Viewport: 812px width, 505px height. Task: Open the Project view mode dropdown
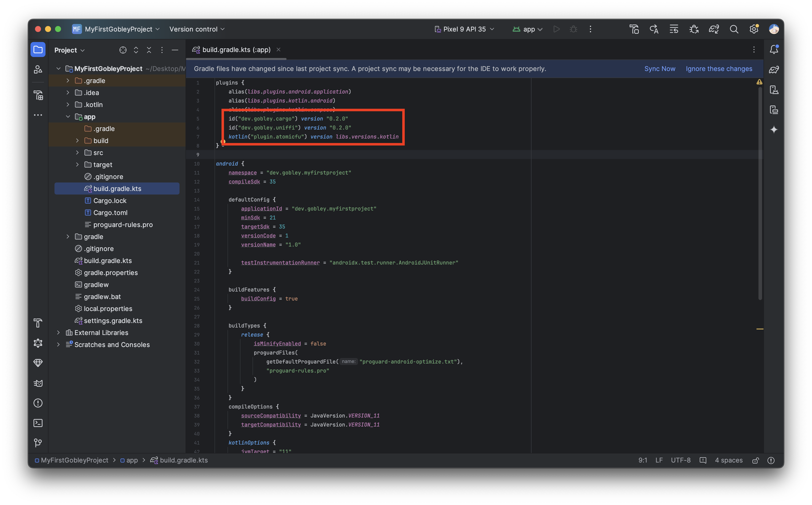[x=69, y=50]
